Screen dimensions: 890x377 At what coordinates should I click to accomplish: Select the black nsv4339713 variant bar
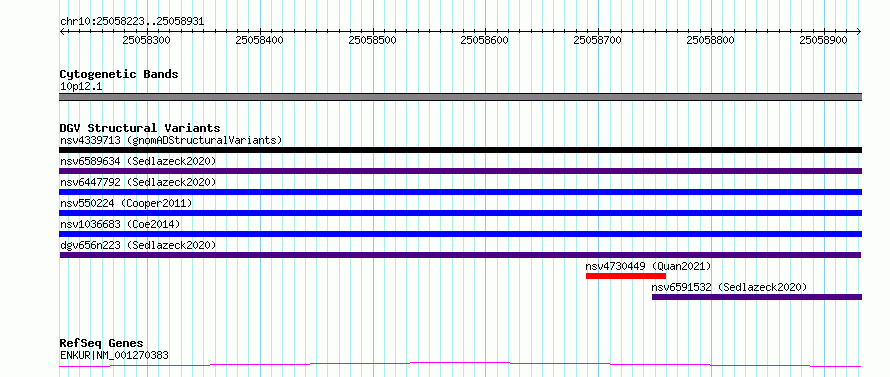(461, 150)
